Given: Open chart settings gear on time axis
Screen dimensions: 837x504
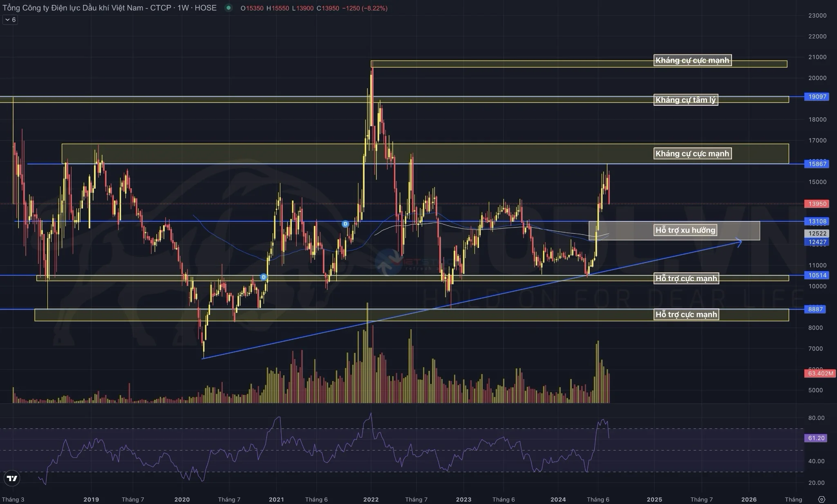Looking at the screenshot, I should point(821,499).
